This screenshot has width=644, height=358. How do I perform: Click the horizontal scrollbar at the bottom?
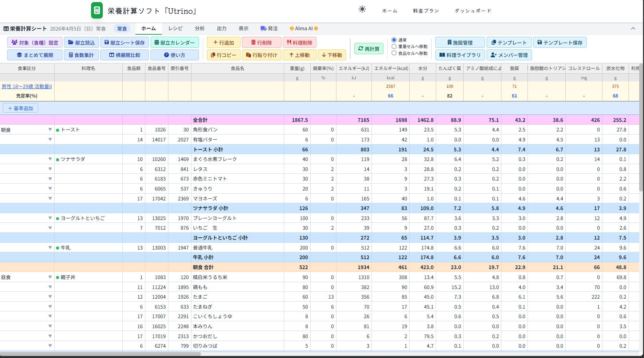[100, 354]
